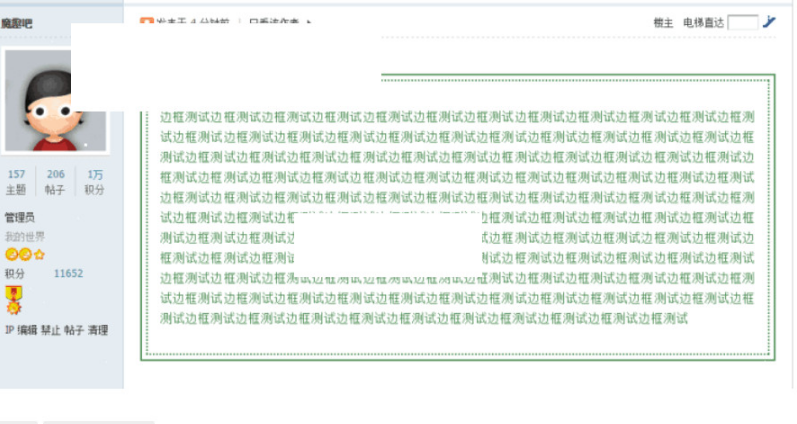Click 帖子 in the admin actions row
This screenshot has height=424, width=797.
pyautogui.click(x=74, y=330)
